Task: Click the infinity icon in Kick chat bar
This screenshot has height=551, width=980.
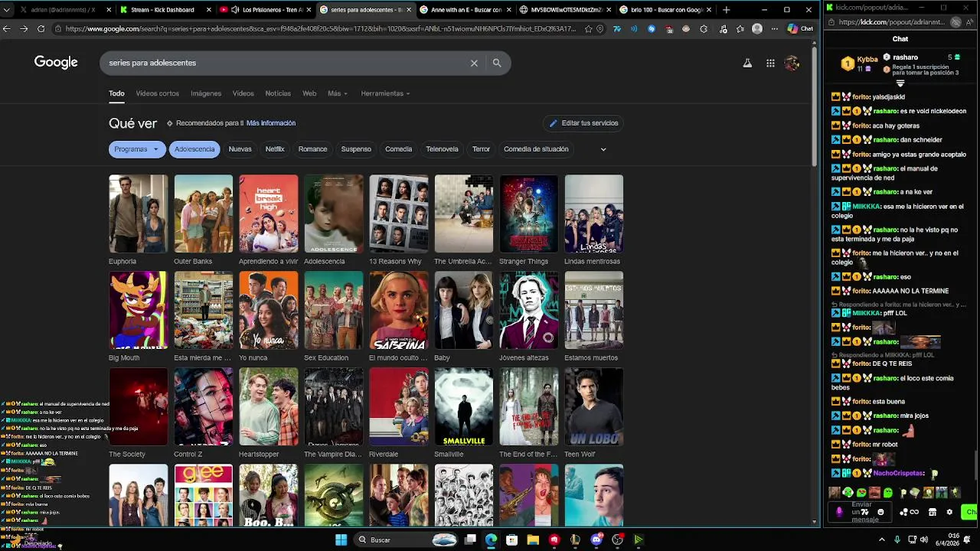Action: click(x=914, y=512)
